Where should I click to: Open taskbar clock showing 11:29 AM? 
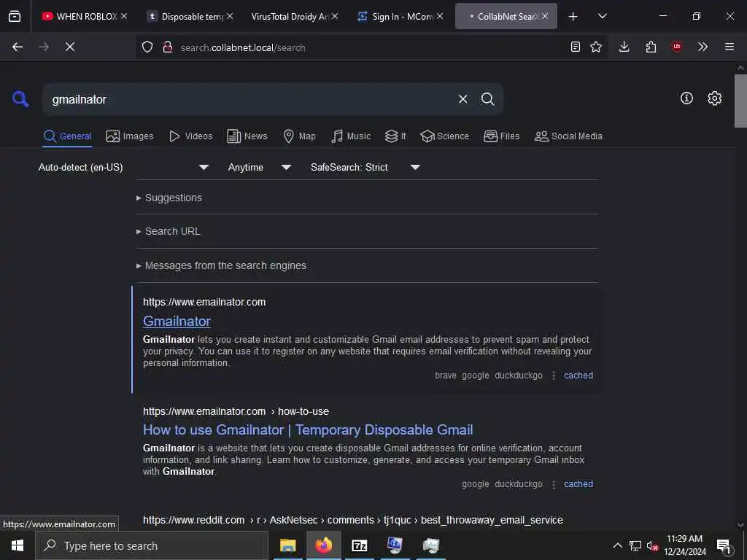[x=684, y=545]
